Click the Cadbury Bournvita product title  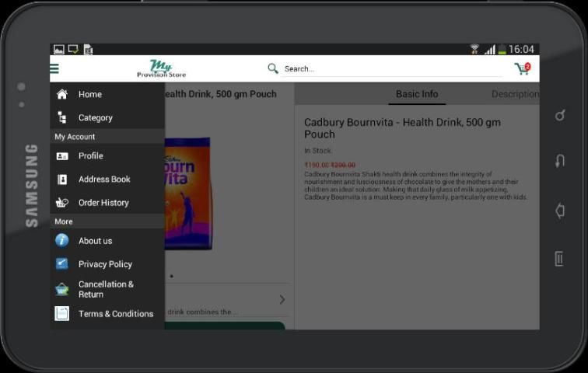(x=402, y=128)
